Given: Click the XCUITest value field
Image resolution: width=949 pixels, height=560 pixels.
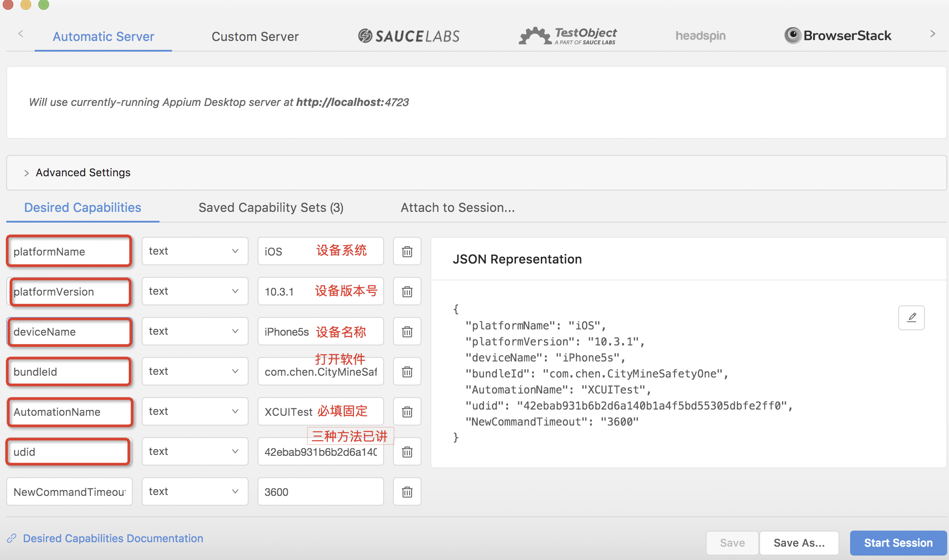Looking at the screenshot, I should (320, 412).
